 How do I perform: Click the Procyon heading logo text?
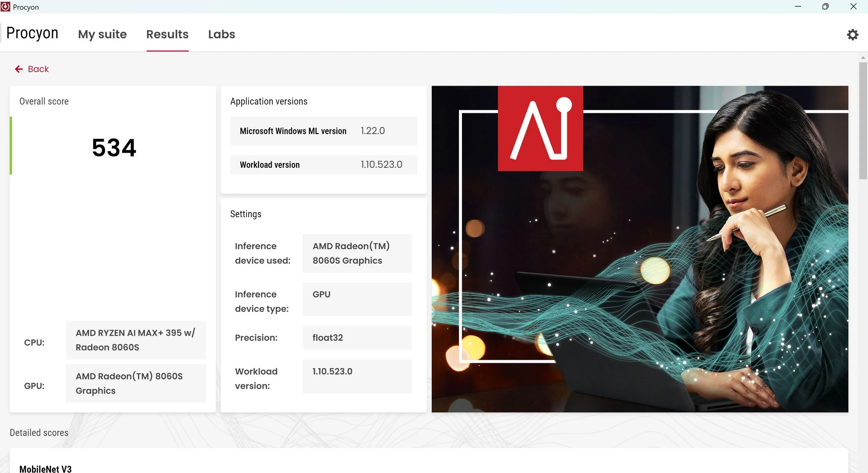coord(32,33)
